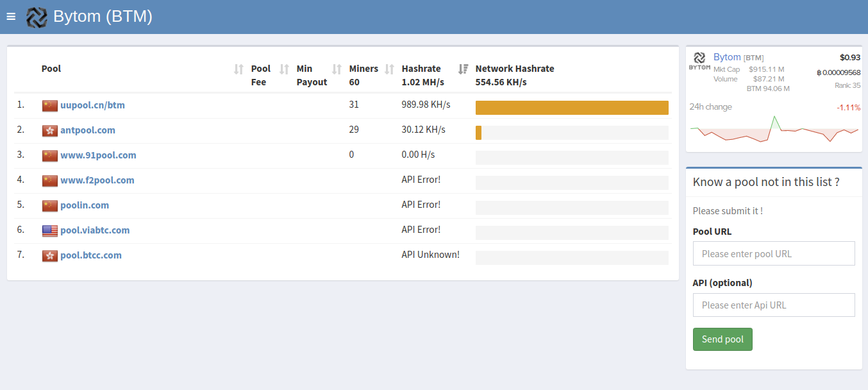Viewport: 868px width, 390px height.
Task: Click the -1.11% change value
Action: (x=848, y=107)
